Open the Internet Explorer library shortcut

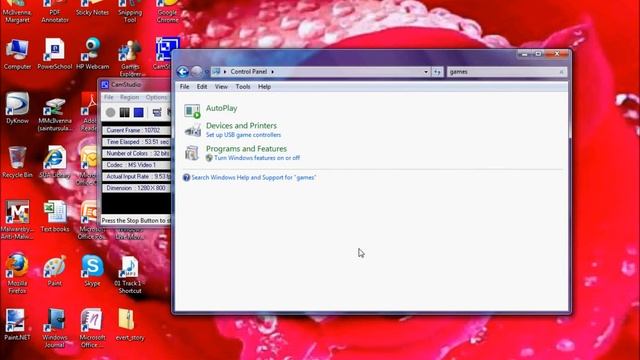point(55,162)
